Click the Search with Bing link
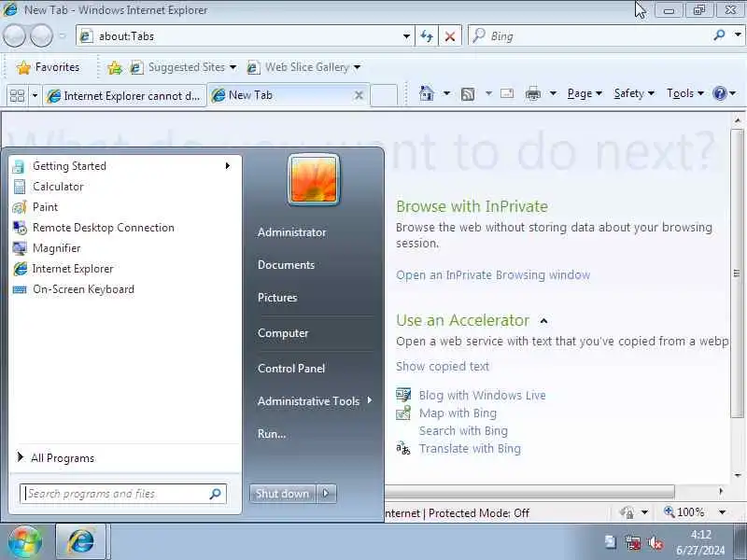Viewport: 747px width, 560px height. (463, 430)
